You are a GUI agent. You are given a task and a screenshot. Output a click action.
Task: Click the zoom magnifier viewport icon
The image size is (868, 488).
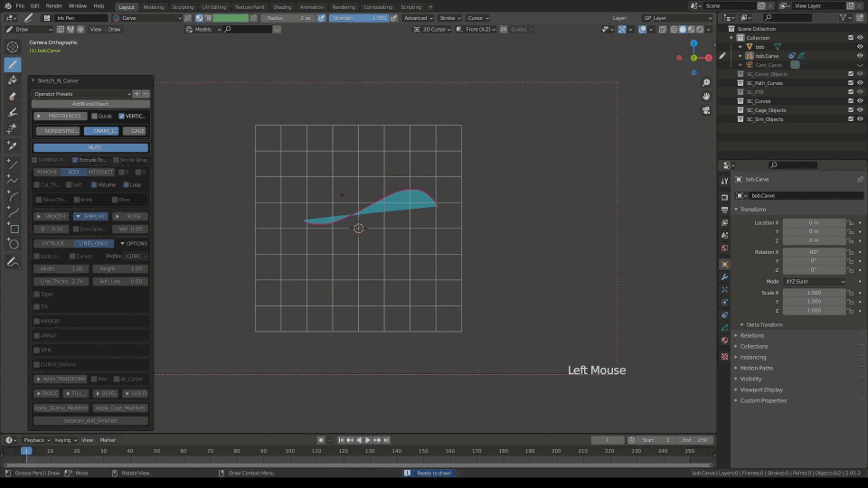coord(706,81)
